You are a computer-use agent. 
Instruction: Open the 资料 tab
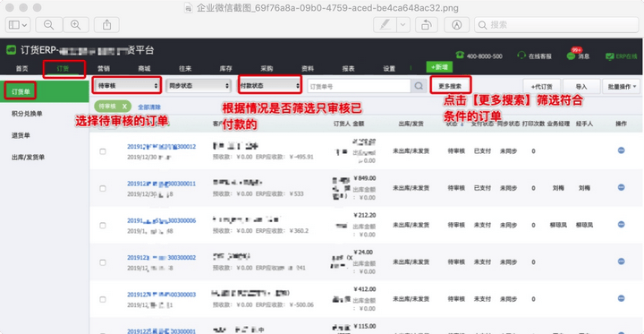[308, 69]
